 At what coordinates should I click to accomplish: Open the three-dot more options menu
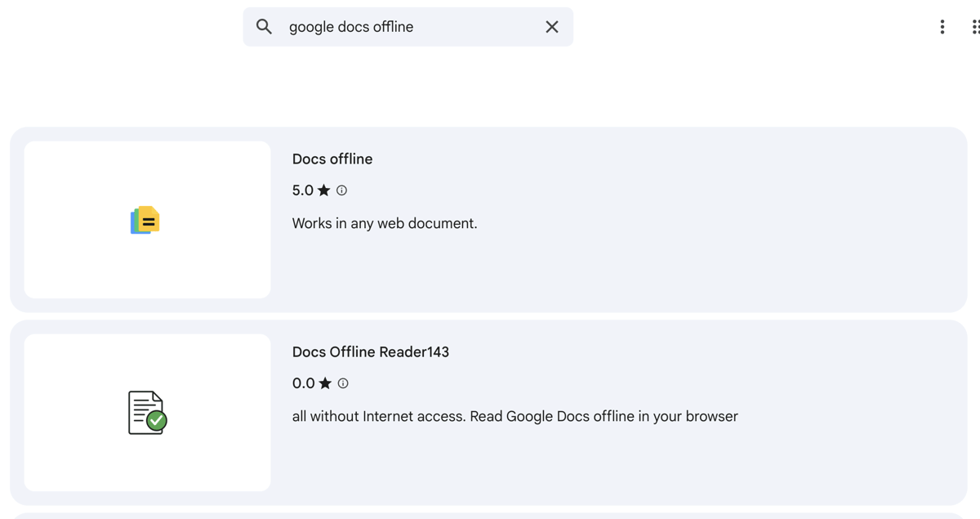tap(942, 27)
